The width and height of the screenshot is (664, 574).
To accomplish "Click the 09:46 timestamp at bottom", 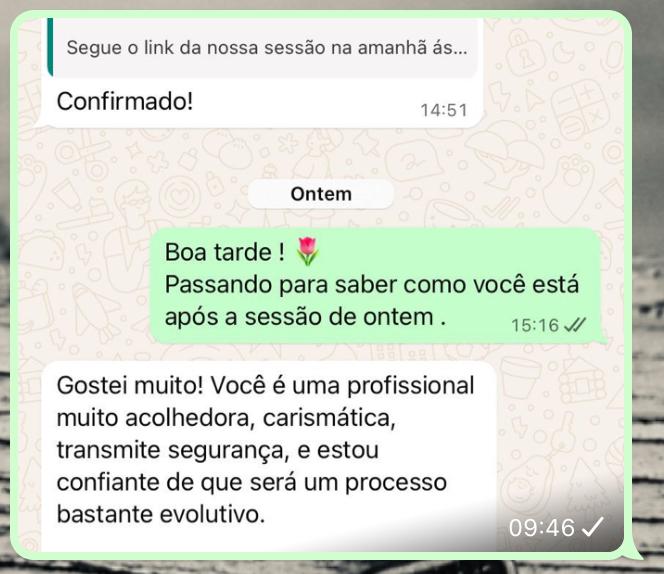I will [542, 527].
